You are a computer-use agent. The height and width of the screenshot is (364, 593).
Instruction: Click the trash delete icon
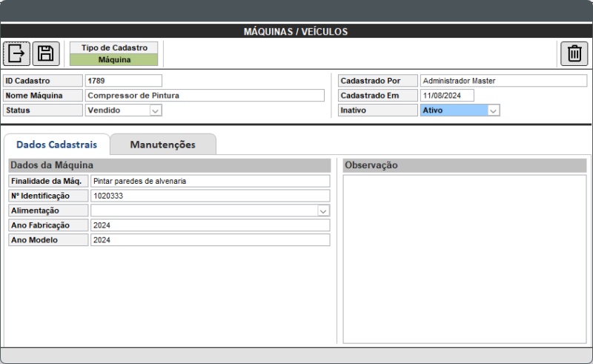point(574,53)
